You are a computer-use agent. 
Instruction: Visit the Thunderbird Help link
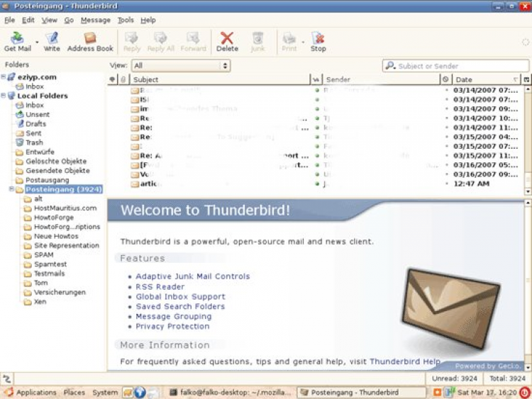pyautogui.click(x=405, y=361)
